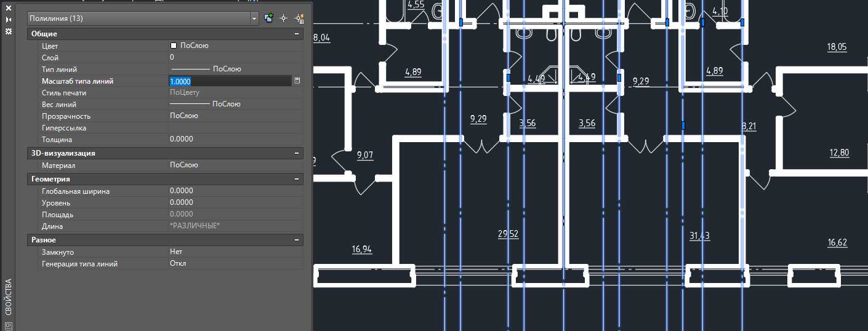Viewport: 868px width, 331px height.
Task: Toggle auto-hide of the Properties palette
Action: [x=9, y=20]
